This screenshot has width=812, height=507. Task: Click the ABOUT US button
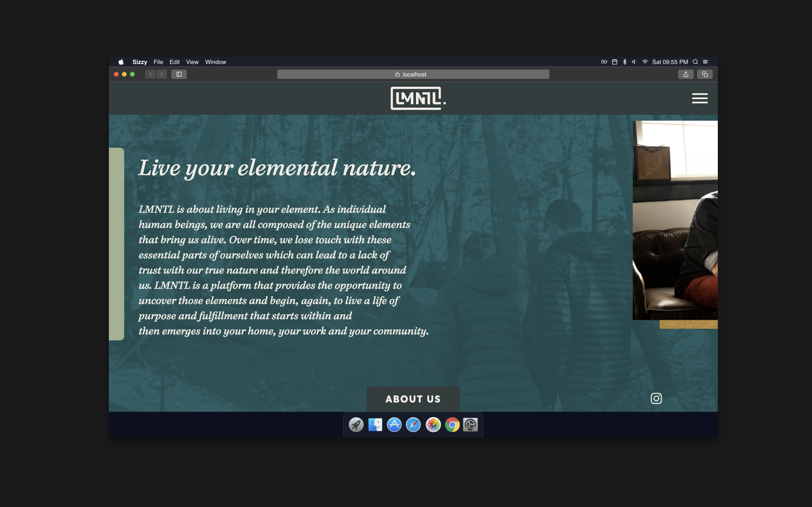point(413,399)
